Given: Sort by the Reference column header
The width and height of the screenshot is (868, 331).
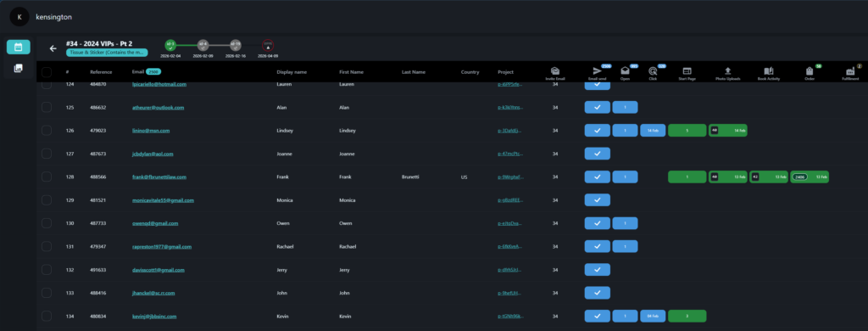Looking at the screenshot, I should click(101, 72).
